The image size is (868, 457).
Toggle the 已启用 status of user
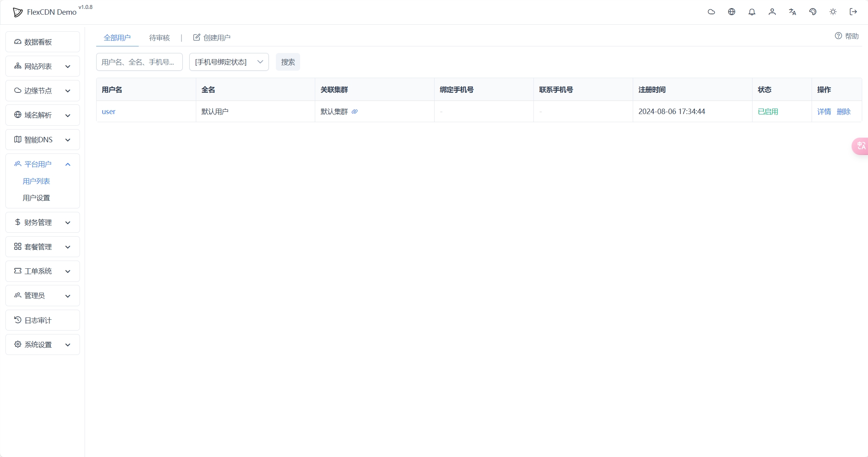(x=768, y=111)
